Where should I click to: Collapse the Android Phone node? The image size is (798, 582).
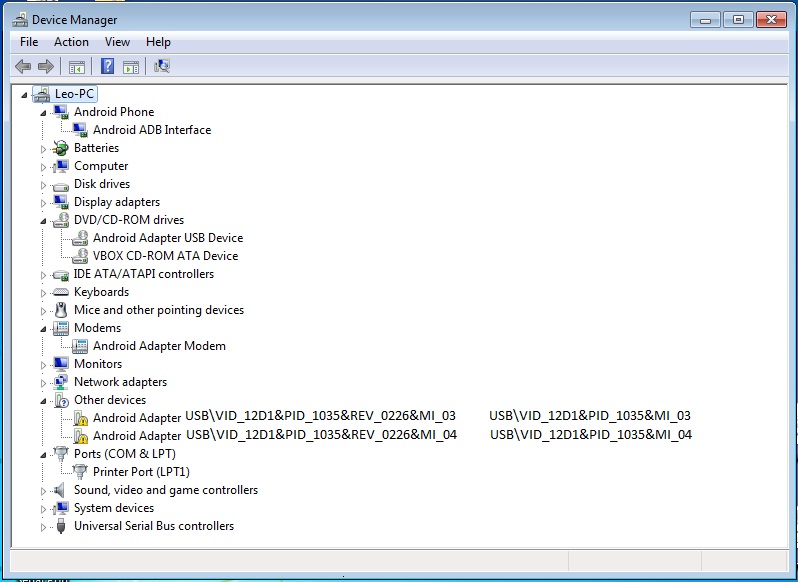(43, 112)
